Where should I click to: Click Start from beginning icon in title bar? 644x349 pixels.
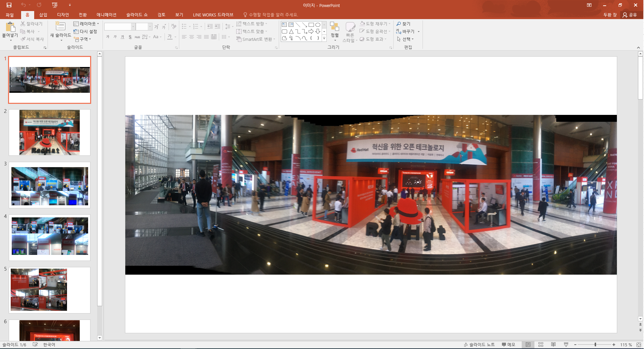click(55, 5)
